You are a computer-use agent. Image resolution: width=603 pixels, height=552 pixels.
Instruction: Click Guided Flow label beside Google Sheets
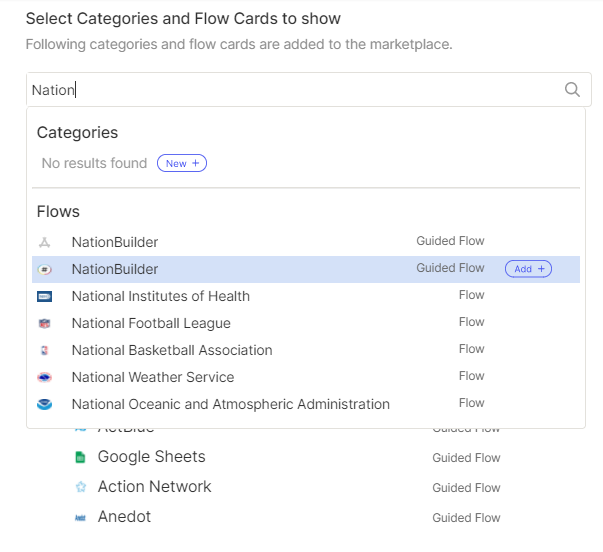[466, 458]
